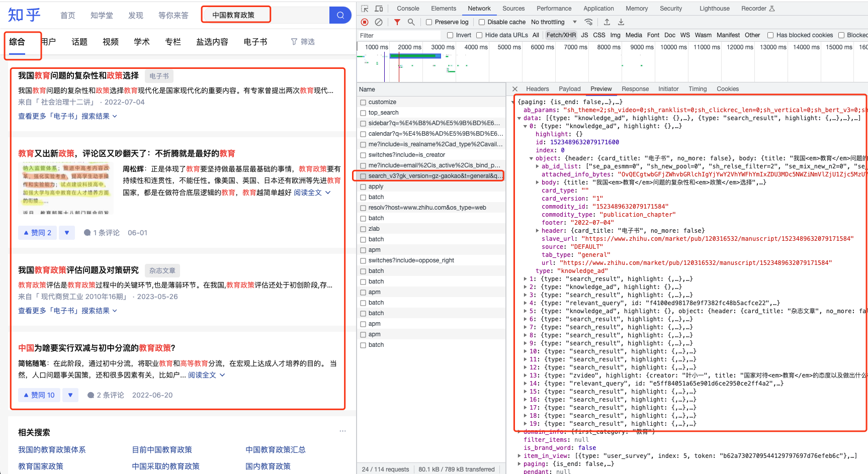Open 2 条评论 comments
Image resolution: width=868 pixels, height=474 pixels.
coord(106,395)
